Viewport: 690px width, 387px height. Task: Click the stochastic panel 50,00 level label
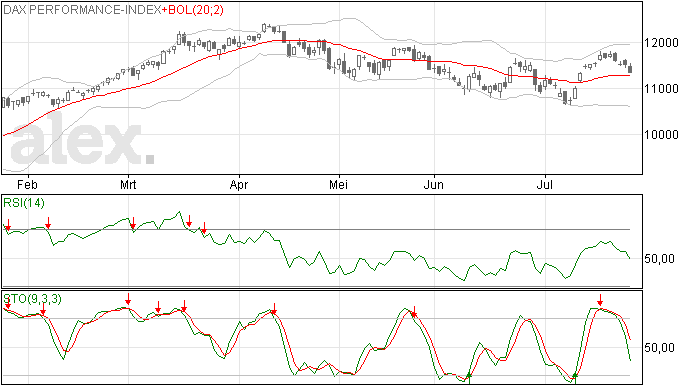click(659, 348)
